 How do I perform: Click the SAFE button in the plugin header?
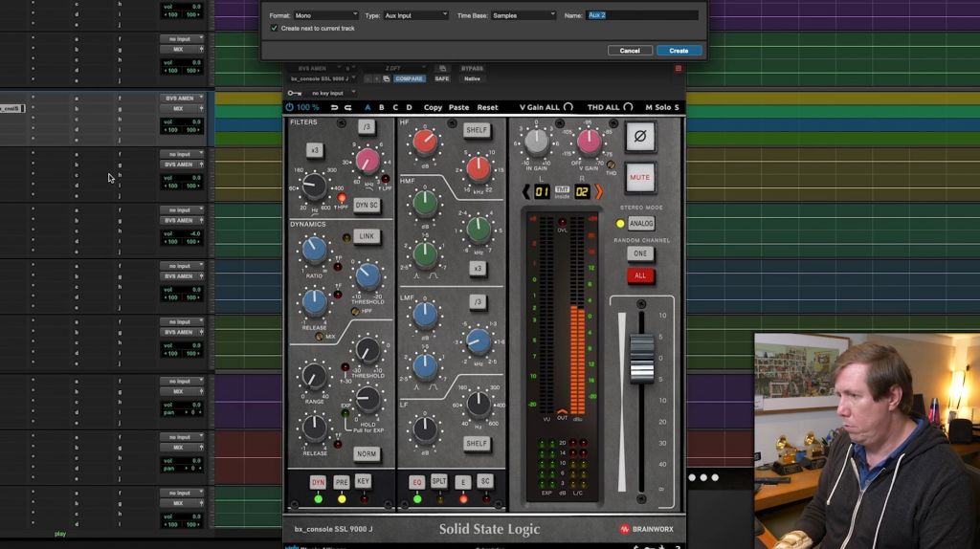[442, 78]
